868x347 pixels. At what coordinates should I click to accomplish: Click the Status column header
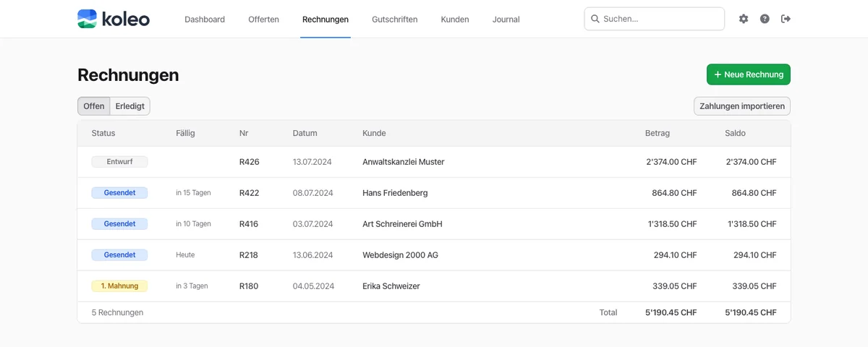[103, 133]
